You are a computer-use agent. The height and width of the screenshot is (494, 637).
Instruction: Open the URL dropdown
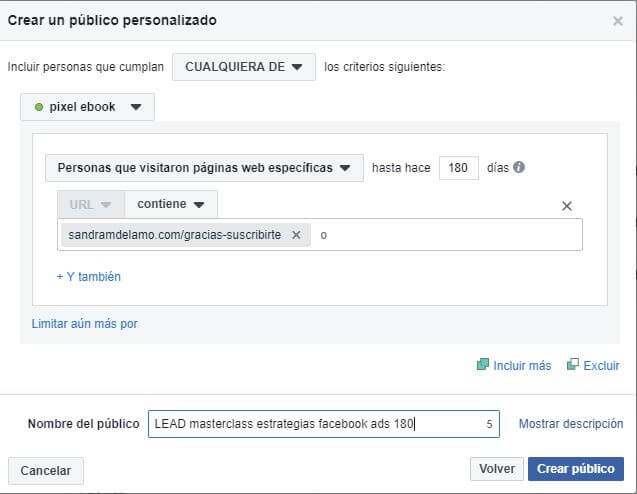point(91,204)
